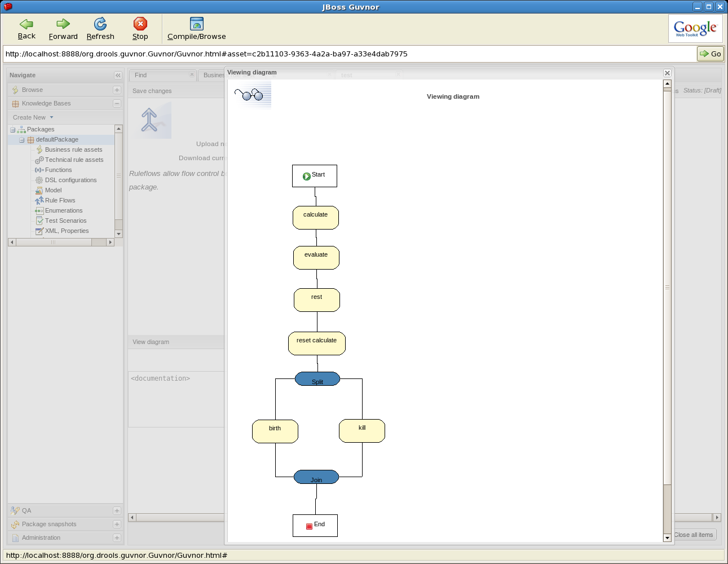The height and width of the screenshot is (564, 728).
Task: Open DSL configurations
Action: tap(70, 180)
